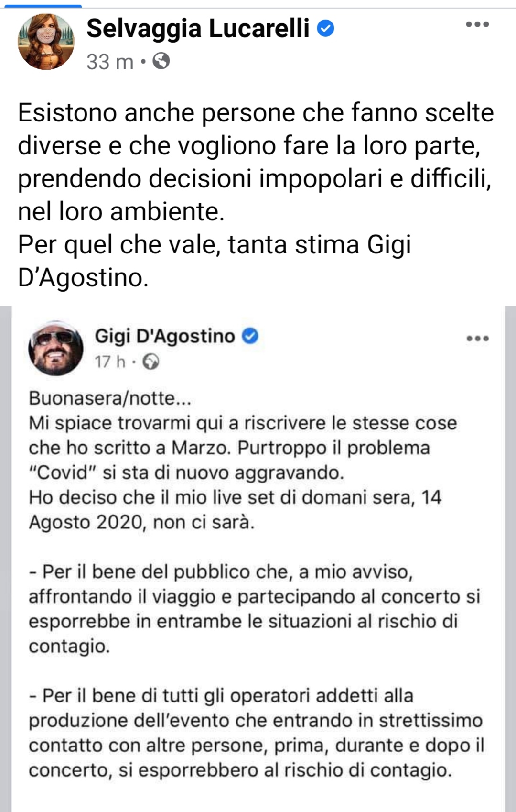Click the last line 'si esporrebbero al rischio di contagio'
This screenshot has width=516, height=812.
(285, 770)
